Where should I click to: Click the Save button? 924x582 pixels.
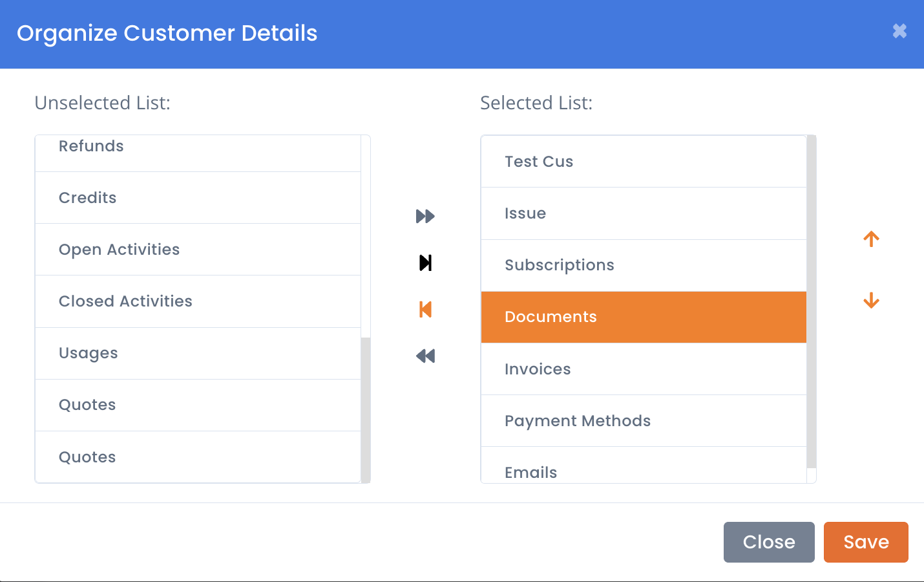coord(866,542)
